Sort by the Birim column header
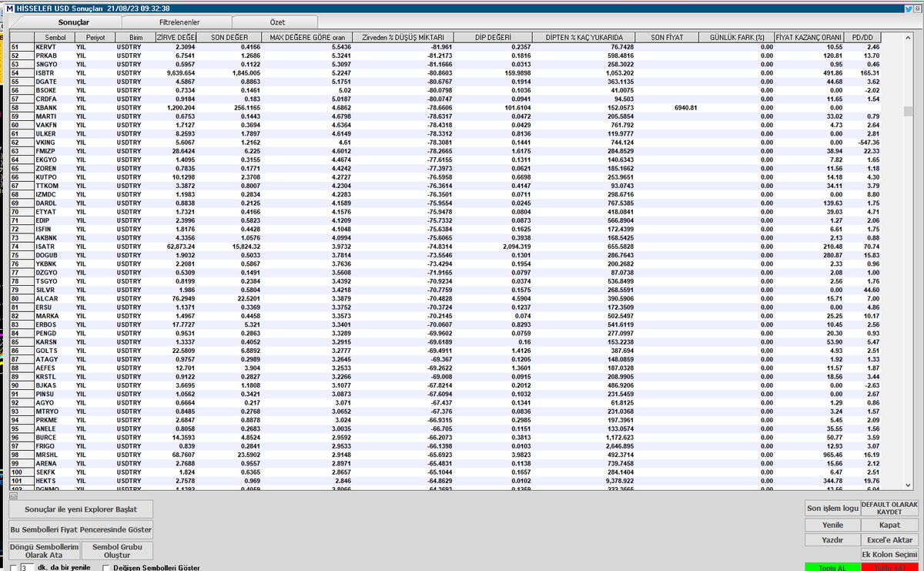Screen dimensions: 924x571 135,37
